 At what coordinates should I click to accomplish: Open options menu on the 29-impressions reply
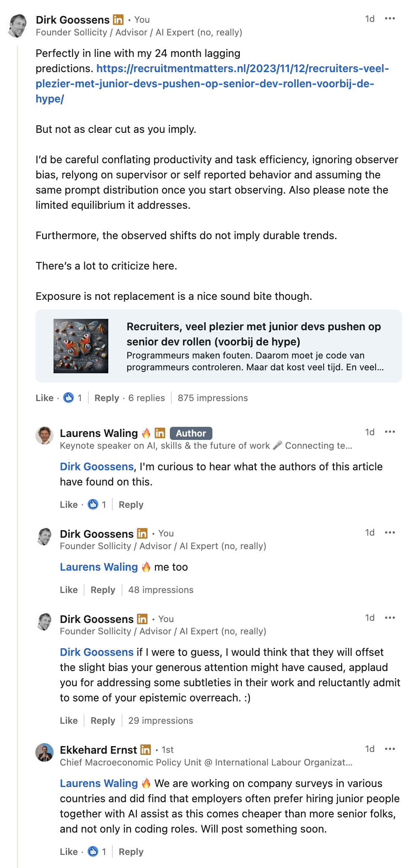(x=390, y=618)
